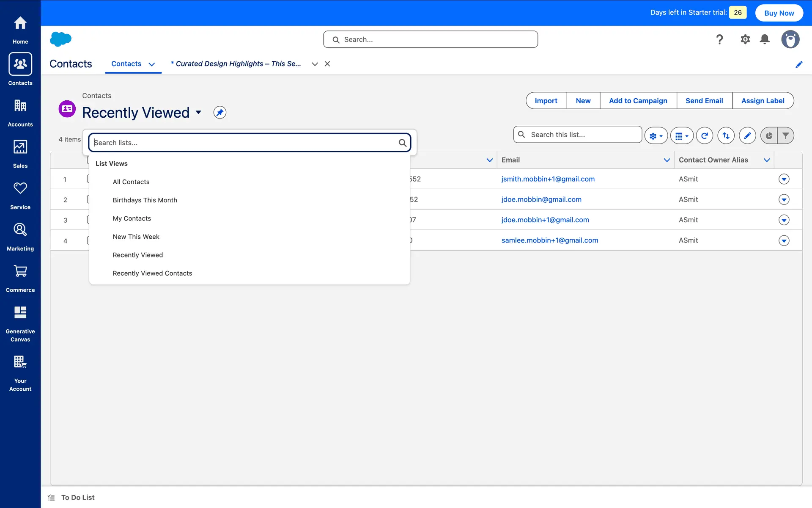The width and height of the screenshot is (812, 508).
Task: Open Generative Canvas from sidebar
Action: [x=20, y=324]
